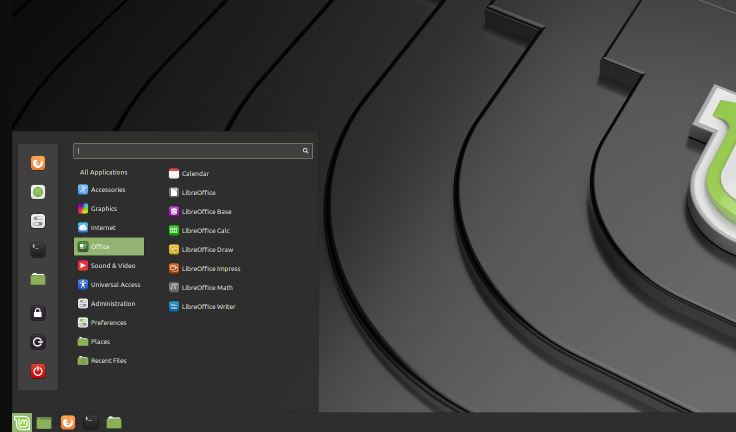
Task: Open the Universal Access category
Action: click(109, 285)
